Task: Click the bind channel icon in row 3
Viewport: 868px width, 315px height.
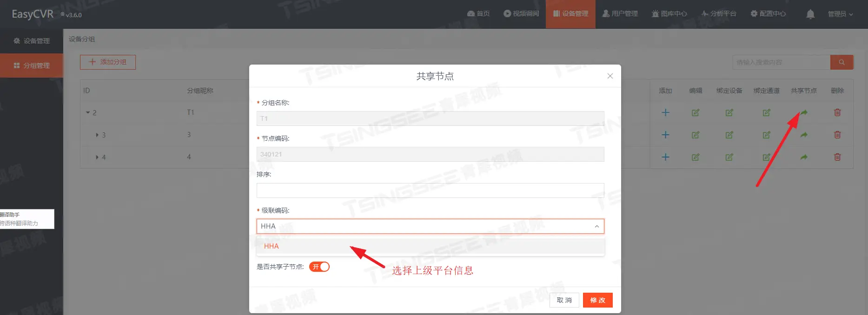Action: 766,135
